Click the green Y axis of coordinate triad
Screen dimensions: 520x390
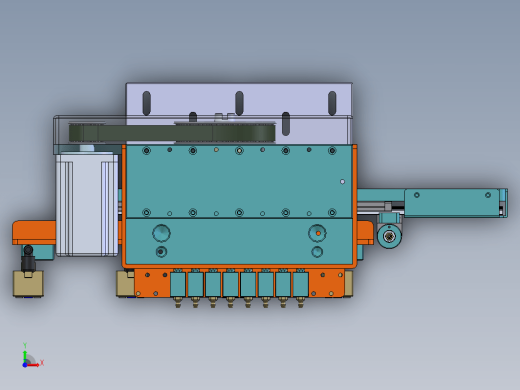pos(25,354)
